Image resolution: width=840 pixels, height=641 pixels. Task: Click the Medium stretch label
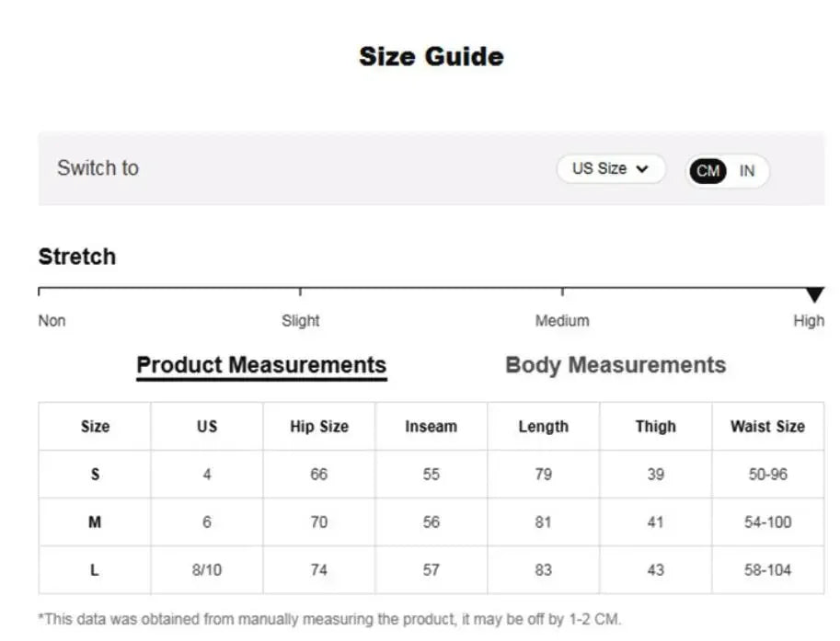click(562, 321)
